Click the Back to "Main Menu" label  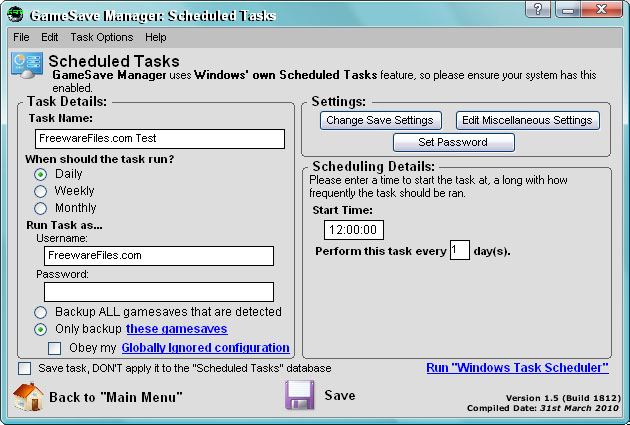[116, 397]
